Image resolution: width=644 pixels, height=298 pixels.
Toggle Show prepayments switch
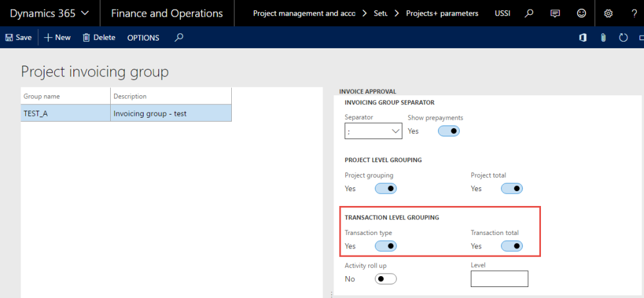tap(448, 131)
